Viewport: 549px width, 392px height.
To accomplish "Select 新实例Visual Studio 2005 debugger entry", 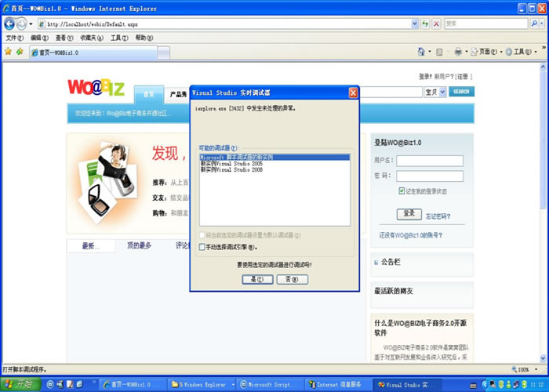I will [231, 163].
